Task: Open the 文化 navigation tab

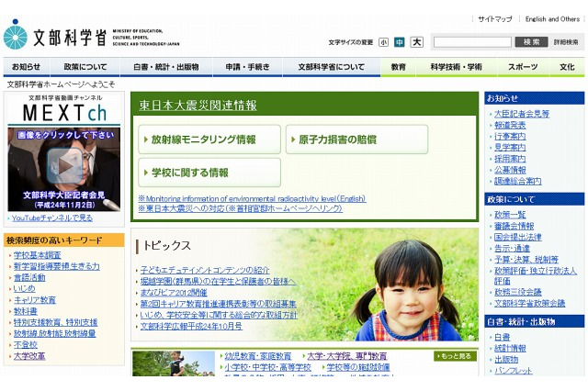Action: coord(567,67)
